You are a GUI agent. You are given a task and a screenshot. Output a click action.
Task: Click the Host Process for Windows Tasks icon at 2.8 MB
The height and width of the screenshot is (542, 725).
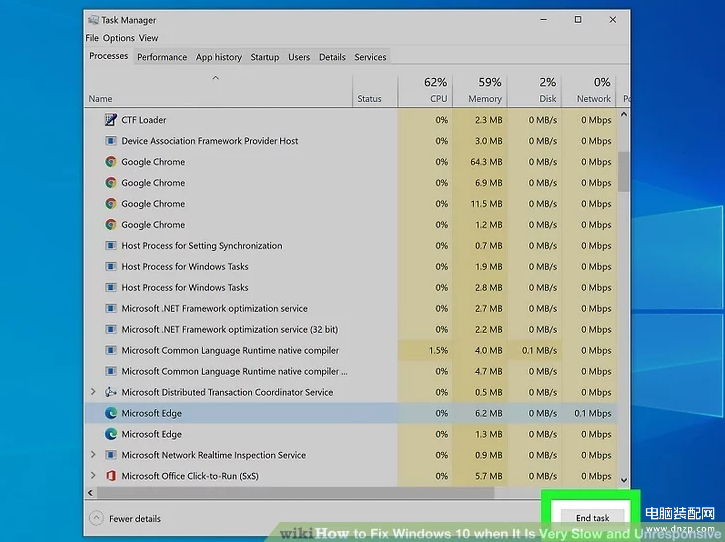tap(111, 287)
